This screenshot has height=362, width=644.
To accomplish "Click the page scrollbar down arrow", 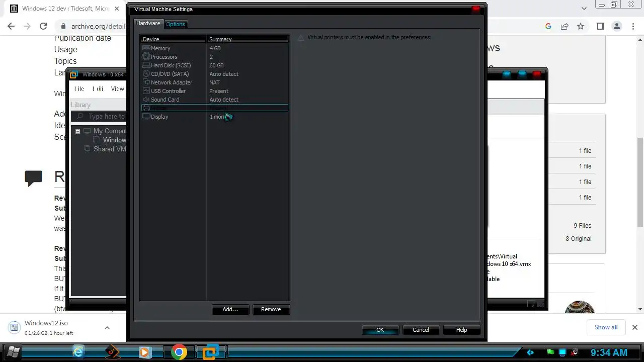I will point(640,309).
